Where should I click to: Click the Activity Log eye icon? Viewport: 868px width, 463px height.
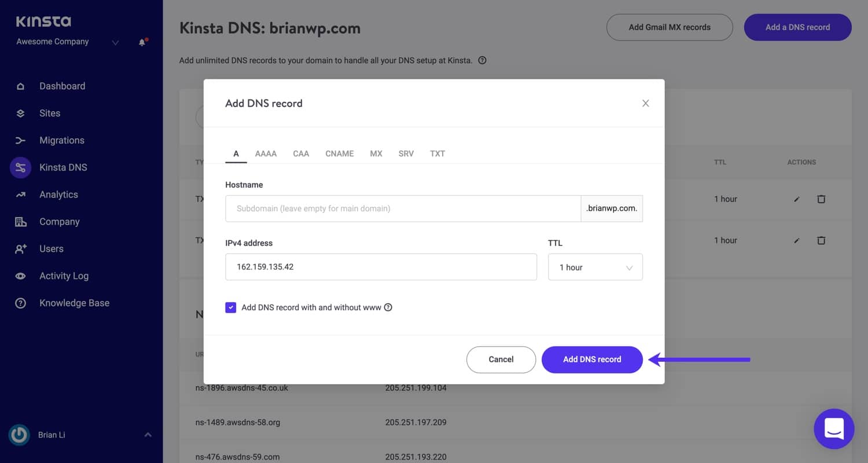click(x=20, y=276)
